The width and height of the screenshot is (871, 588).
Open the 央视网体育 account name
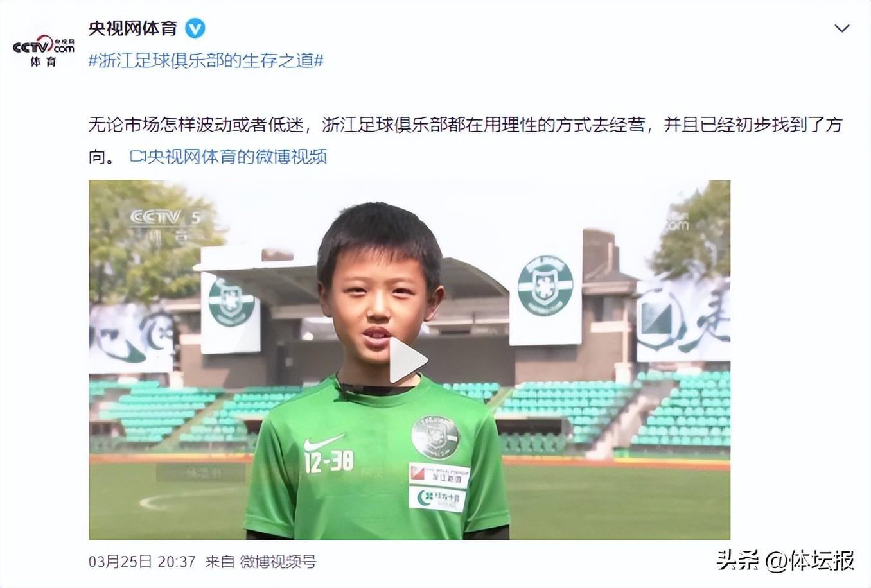click(x=133, y=29)
